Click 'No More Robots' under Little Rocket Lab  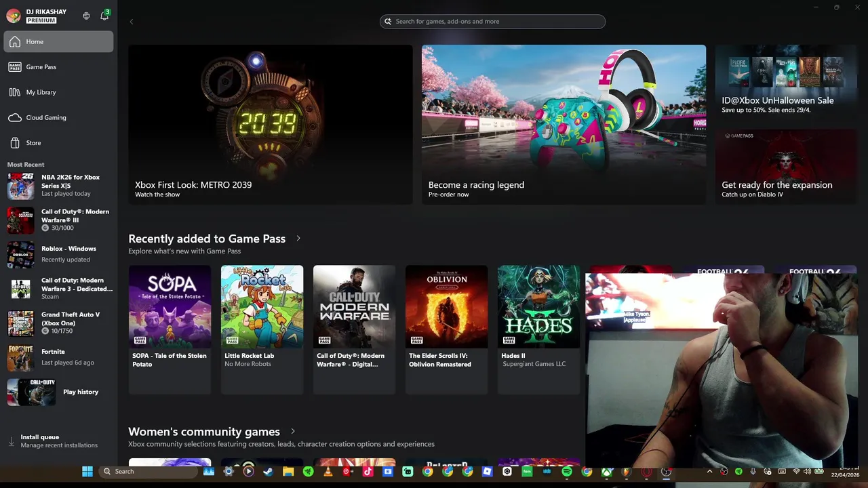pos(248,364)
